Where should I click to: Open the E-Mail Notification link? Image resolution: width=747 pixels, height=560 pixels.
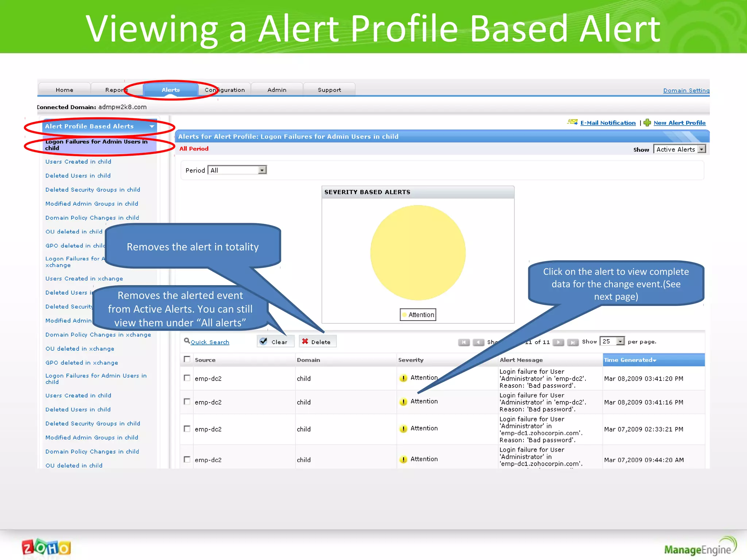(x=608, y=123)
